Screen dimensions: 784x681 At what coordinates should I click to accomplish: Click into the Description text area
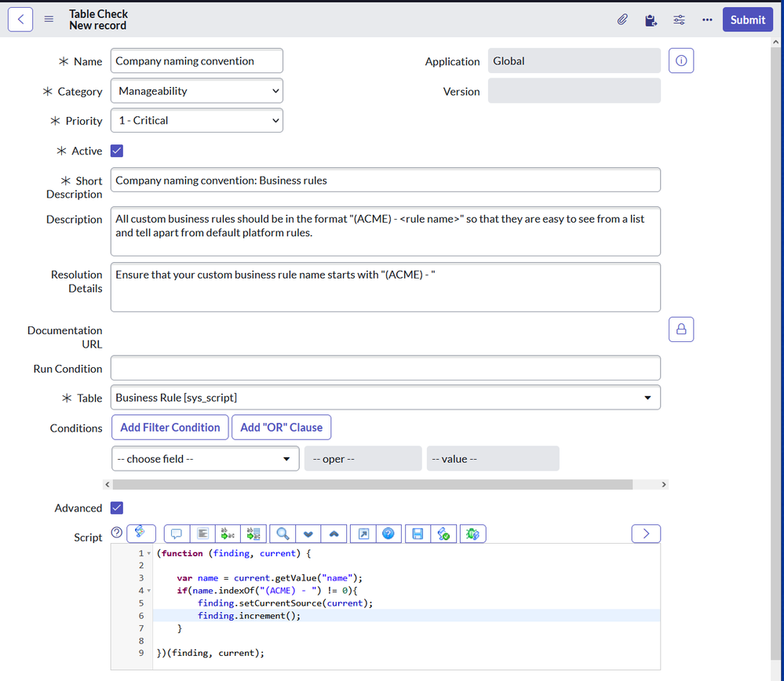coord(385,231)
